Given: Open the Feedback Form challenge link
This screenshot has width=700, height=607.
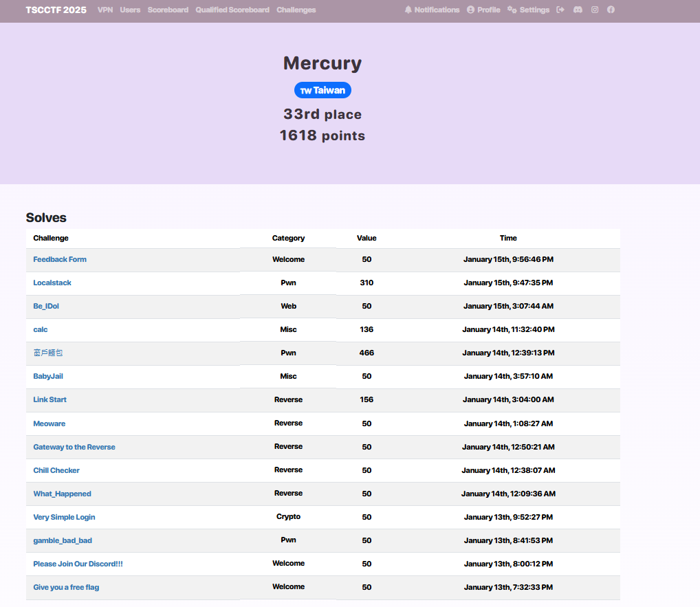Looking at the screenshot, I should pos(60,259).
